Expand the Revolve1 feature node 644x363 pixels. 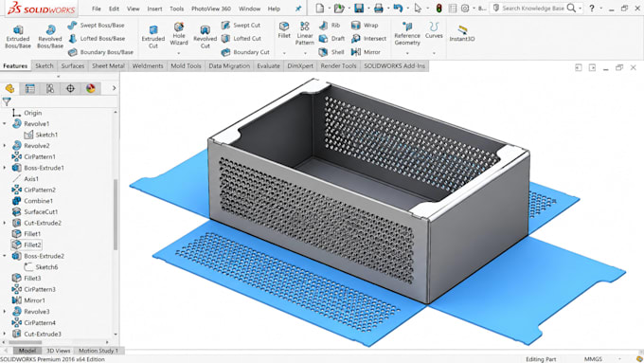tap(5, 123)
